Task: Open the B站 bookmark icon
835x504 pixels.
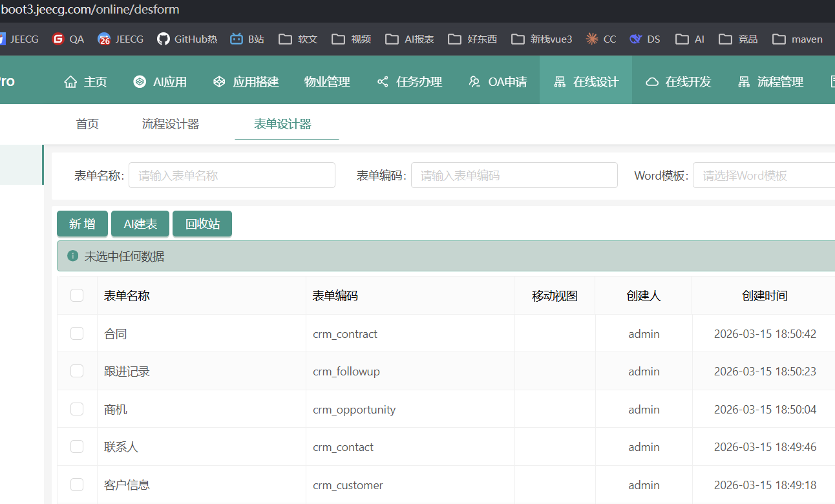Action: (x=237, y=39)
